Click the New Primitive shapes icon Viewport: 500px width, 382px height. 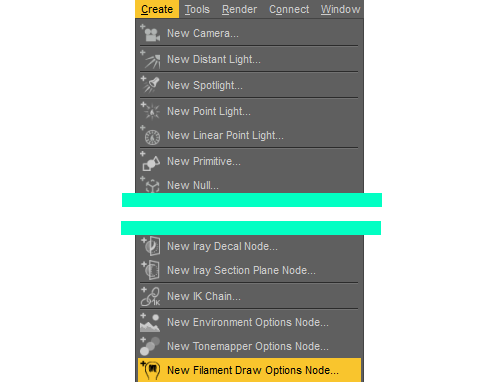coord(150,161)
